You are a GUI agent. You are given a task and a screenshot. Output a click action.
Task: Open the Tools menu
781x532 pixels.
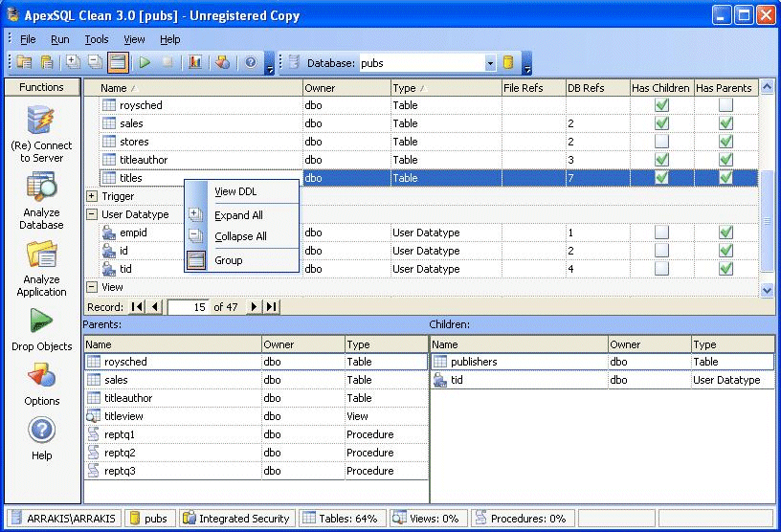tap(96, 39)
